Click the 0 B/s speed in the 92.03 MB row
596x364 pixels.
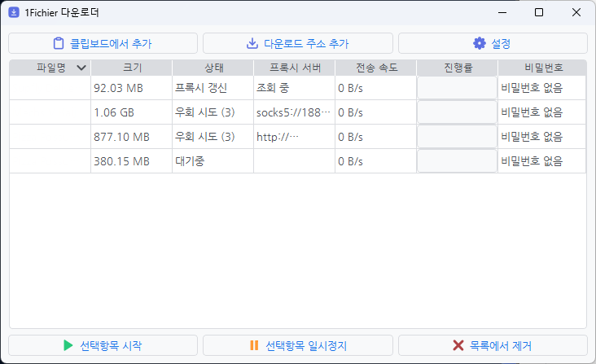click(x=375, y=88)
